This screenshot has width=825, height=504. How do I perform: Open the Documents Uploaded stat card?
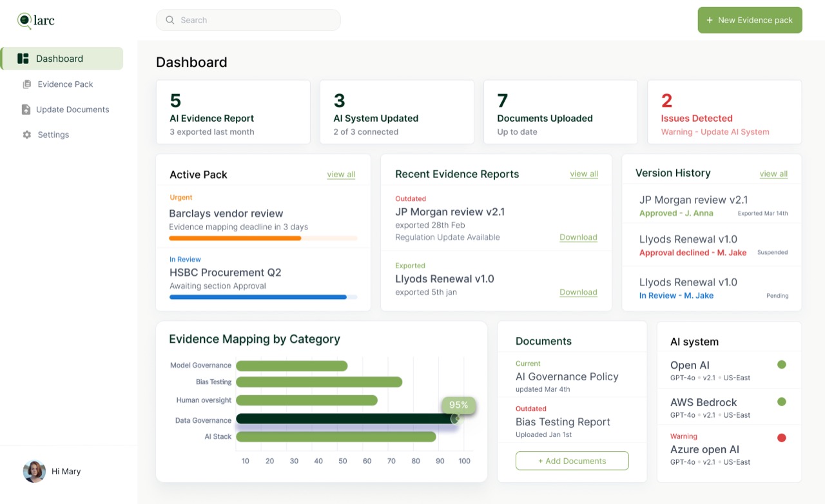[x=561, y=112]
